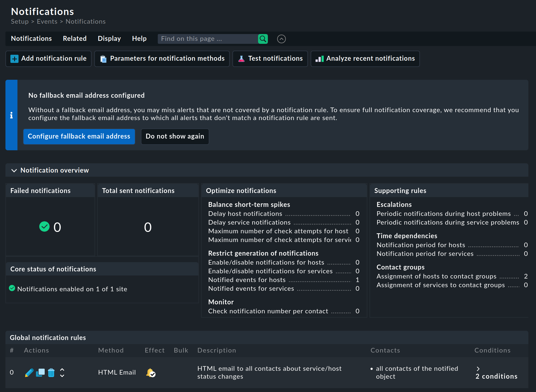Open the Display menu
Image resolution: width=536 pixels, height=392 pixels.
click(109, 39)
